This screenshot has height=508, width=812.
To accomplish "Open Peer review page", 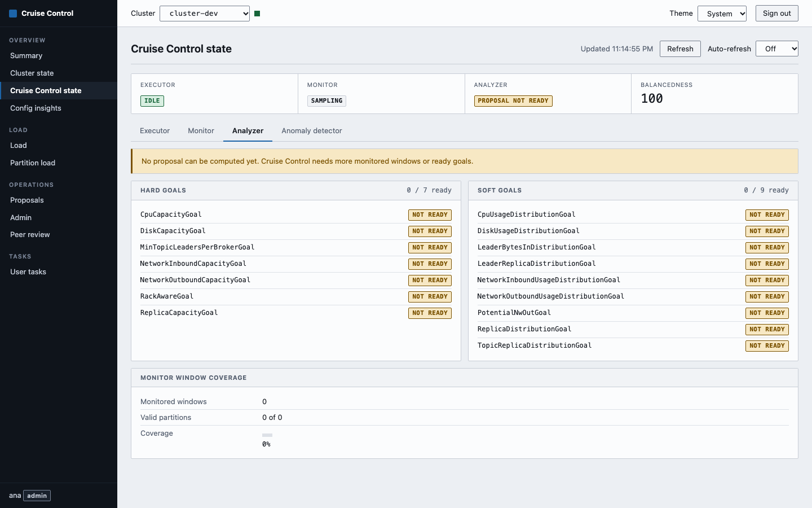I will point(59,235).
